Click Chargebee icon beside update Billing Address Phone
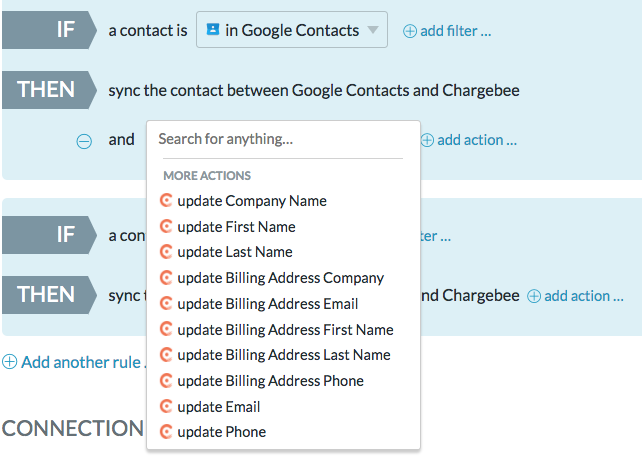Screen dimensions: 642x457 tap(166, 380)
